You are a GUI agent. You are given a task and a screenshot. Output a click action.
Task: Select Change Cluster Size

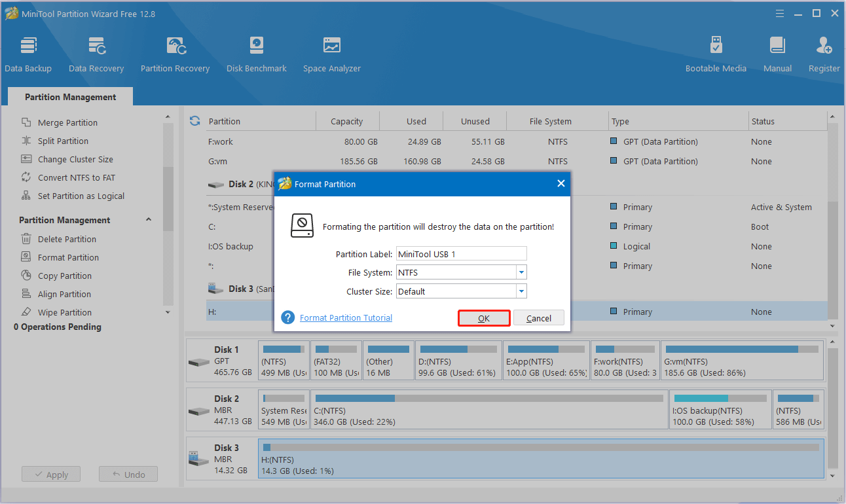(75, 159)
